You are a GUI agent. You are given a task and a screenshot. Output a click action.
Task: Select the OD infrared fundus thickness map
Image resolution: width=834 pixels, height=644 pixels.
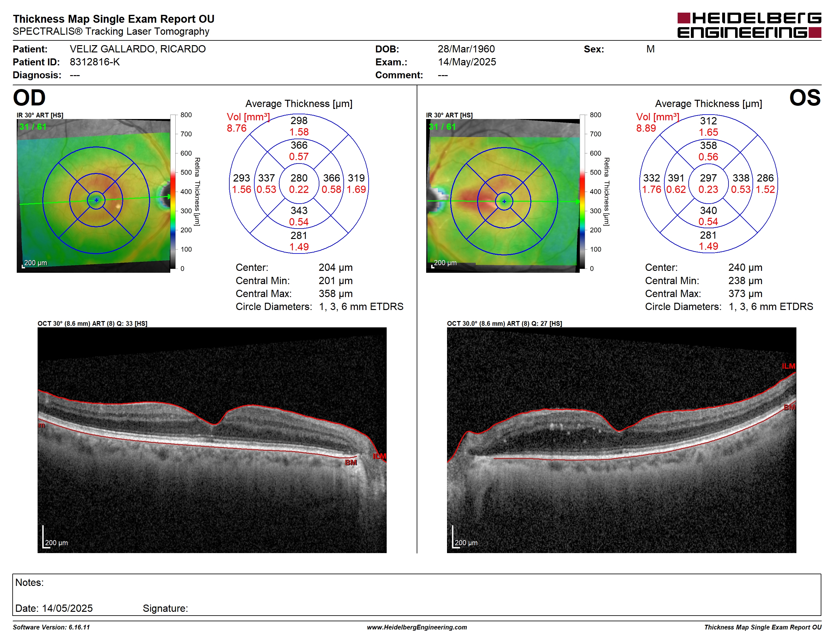[94, 196]
